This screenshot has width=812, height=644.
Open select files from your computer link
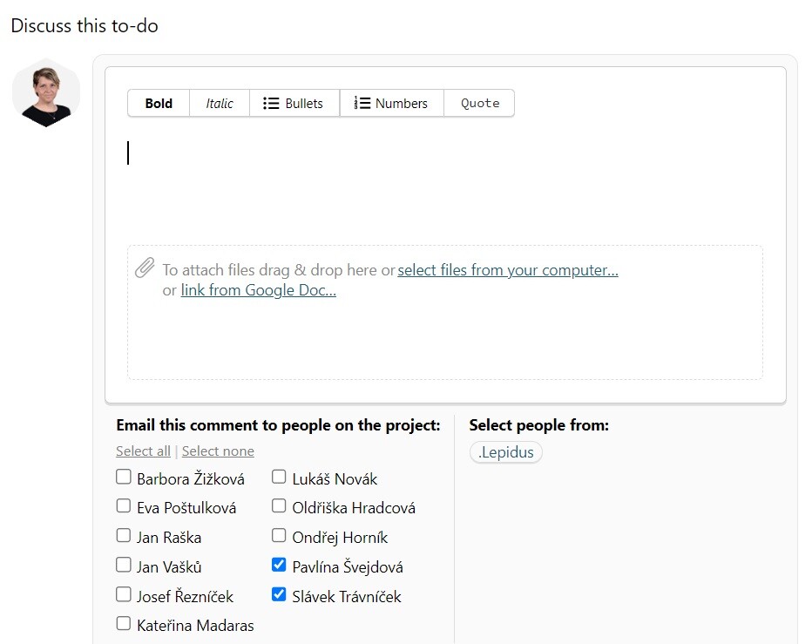click(507, 270)
